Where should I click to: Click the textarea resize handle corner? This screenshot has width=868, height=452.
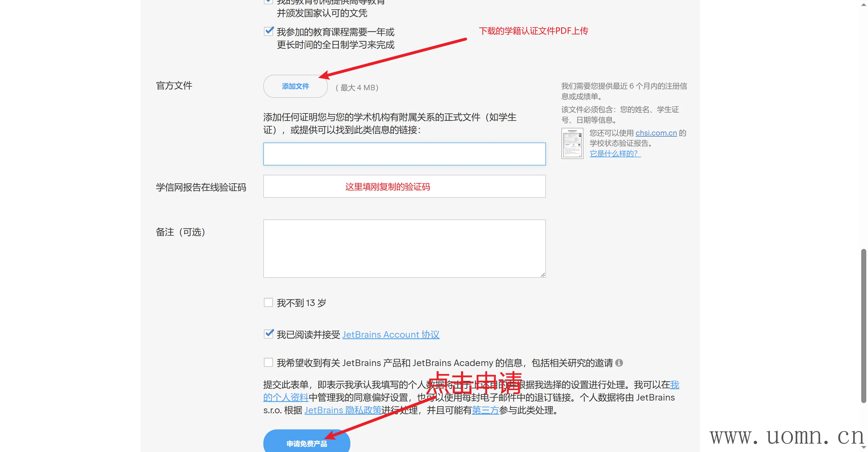pyautogui.click(x=542, y=275)
